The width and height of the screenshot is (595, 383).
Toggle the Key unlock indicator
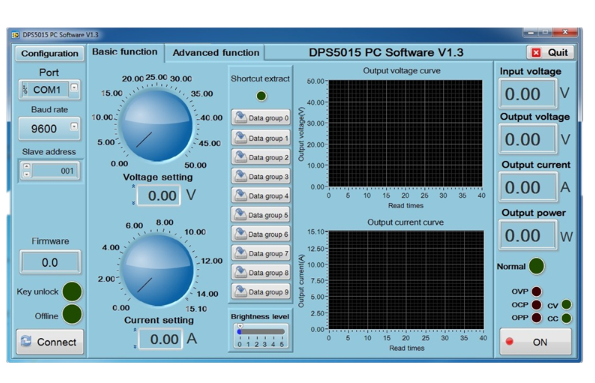[72, 292]
